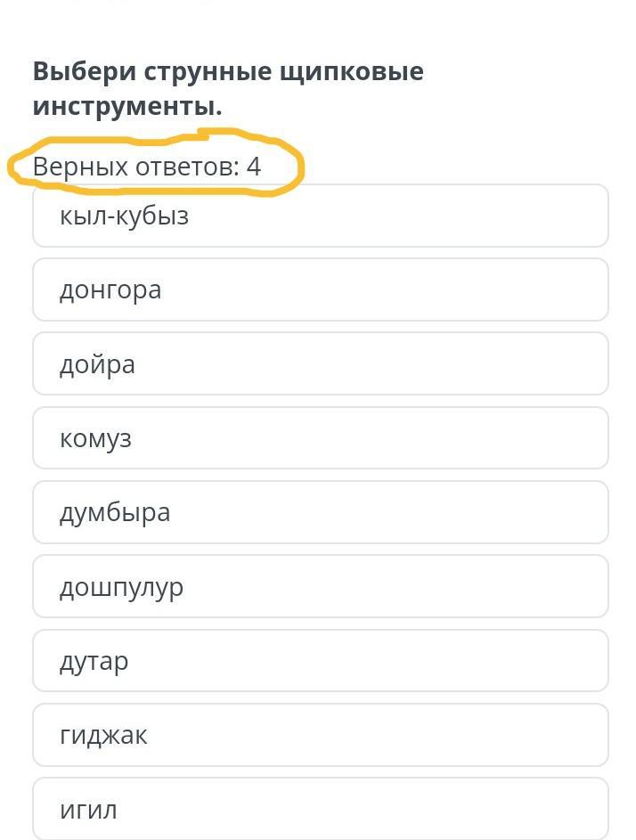
Task: Click the yellow hand-drawn circle outline
Action: (299, 166)
